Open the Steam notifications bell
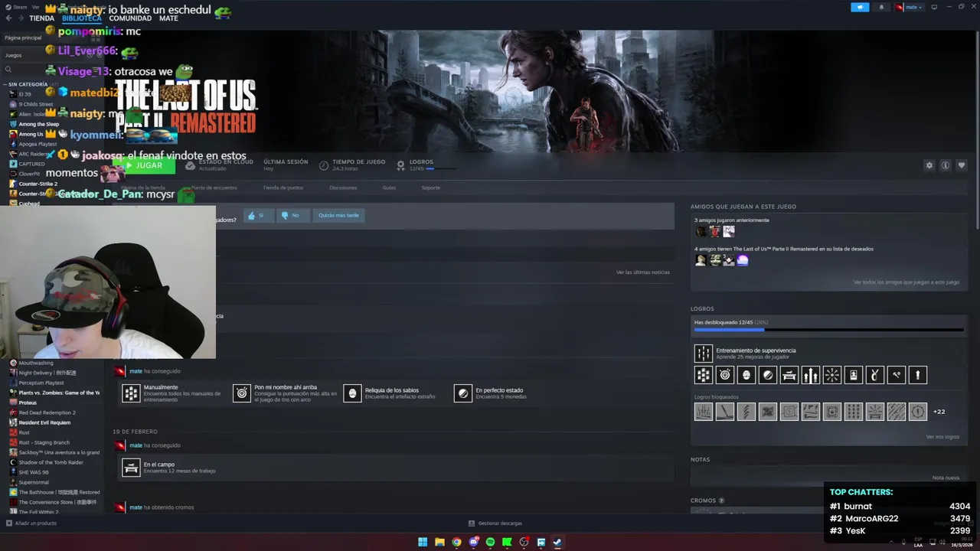Image resolution: width=980 pixels, height=551 pixels. pyautogui.click(x=881, y=8)
